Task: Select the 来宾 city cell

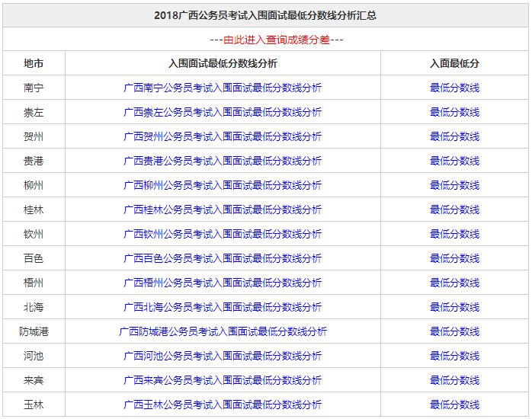Action: click(x=34, y=380)
